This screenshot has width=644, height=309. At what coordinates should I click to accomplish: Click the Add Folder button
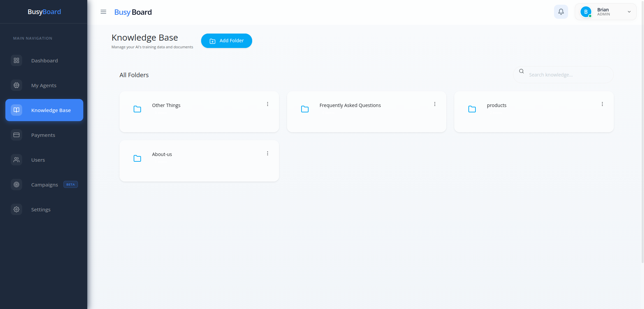(227, 41)
